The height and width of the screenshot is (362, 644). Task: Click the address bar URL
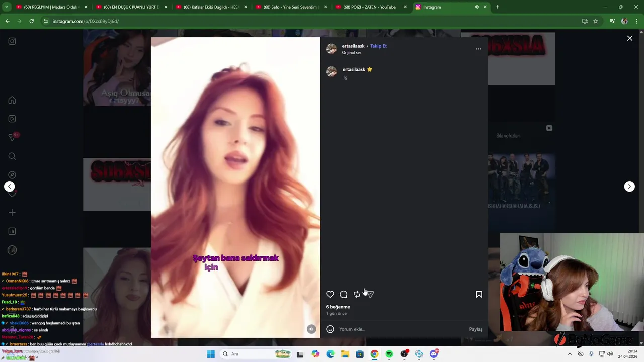click(x=86, y=21)
